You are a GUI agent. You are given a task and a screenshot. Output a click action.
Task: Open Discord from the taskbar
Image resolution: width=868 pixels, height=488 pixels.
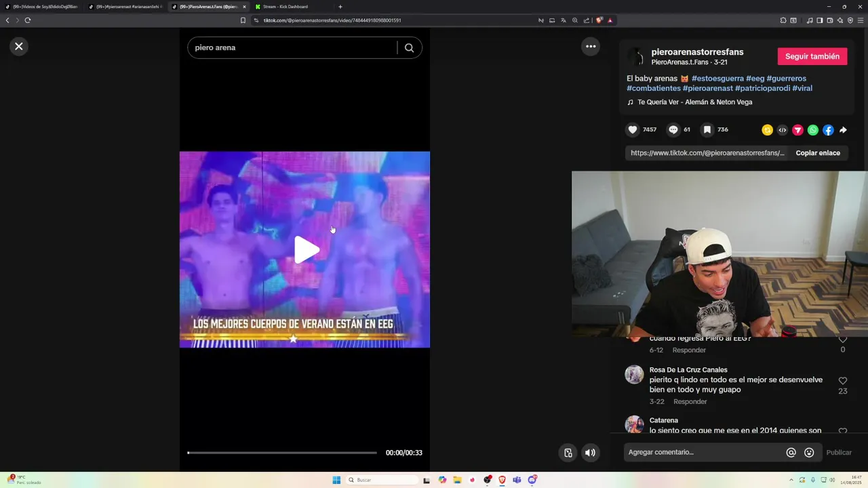click(532, 480)
